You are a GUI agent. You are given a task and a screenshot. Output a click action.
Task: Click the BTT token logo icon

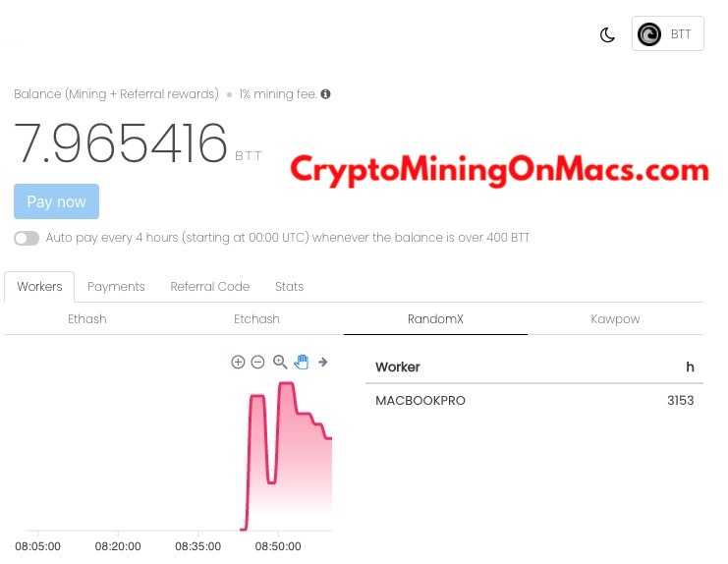[649, 34]
